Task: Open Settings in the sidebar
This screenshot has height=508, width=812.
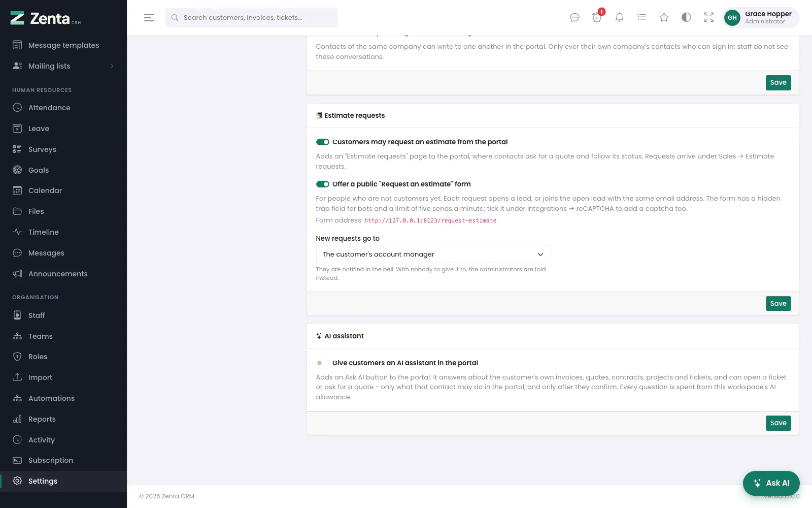Action: tap(63, 481)
